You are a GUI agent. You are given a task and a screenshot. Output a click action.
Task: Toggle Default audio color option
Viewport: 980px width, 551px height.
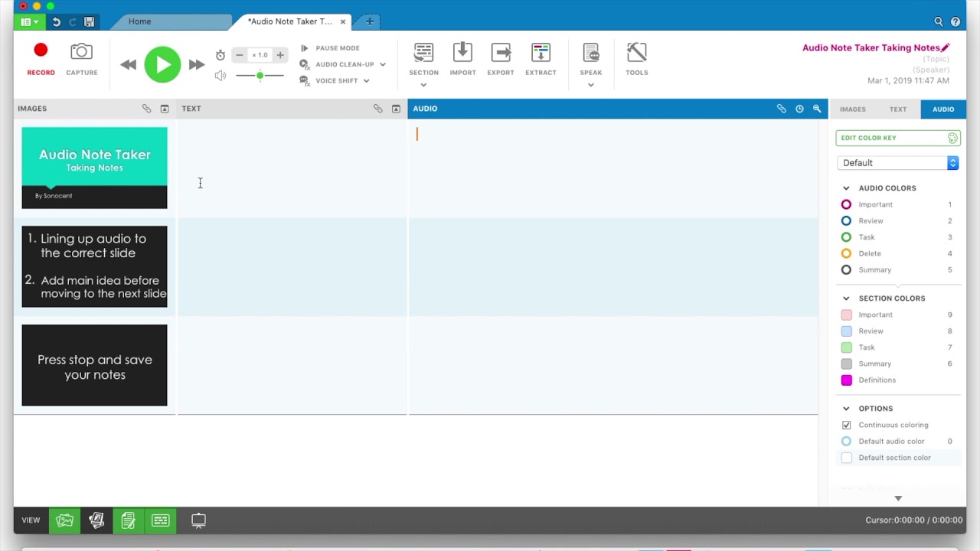(x=846, y=442)
